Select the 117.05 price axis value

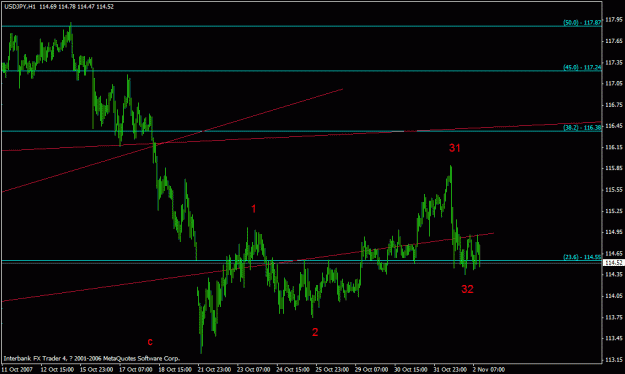pyautogui.click(x=614, y=83)
